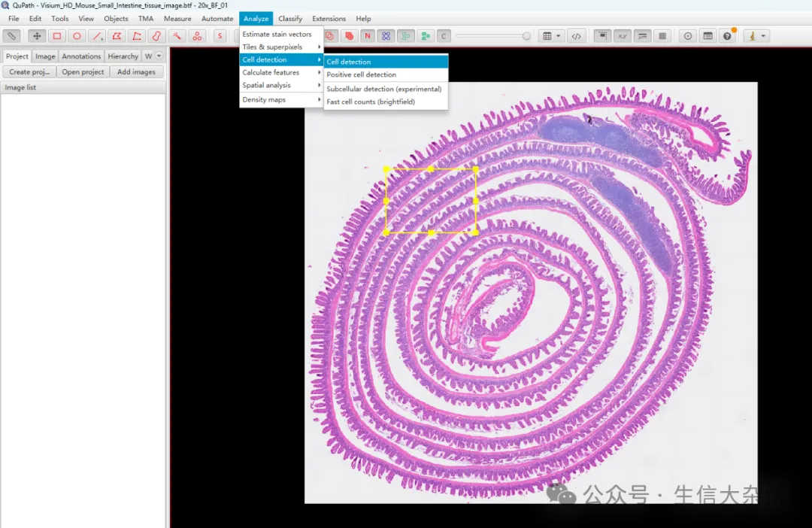Viewport: 812px width, 528px height.
Task: Click the Open project button
Action: point(83,72)
